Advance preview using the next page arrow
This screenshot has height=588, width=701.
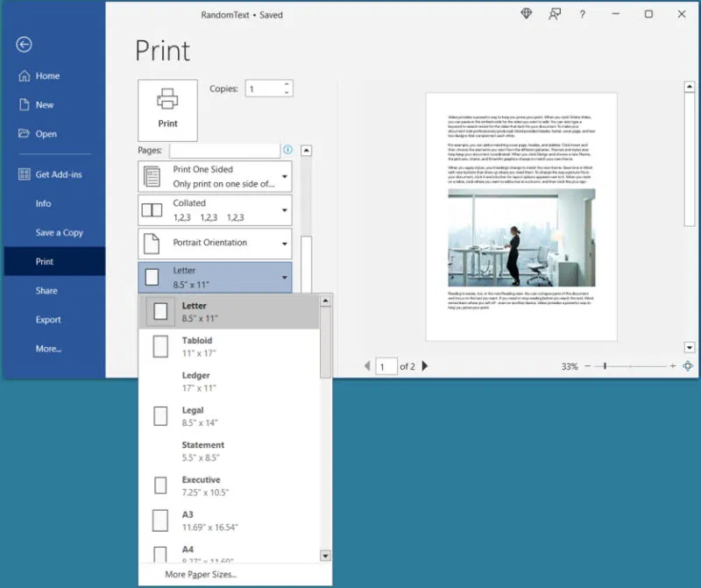pyautogui.click(x=425, y=366)
